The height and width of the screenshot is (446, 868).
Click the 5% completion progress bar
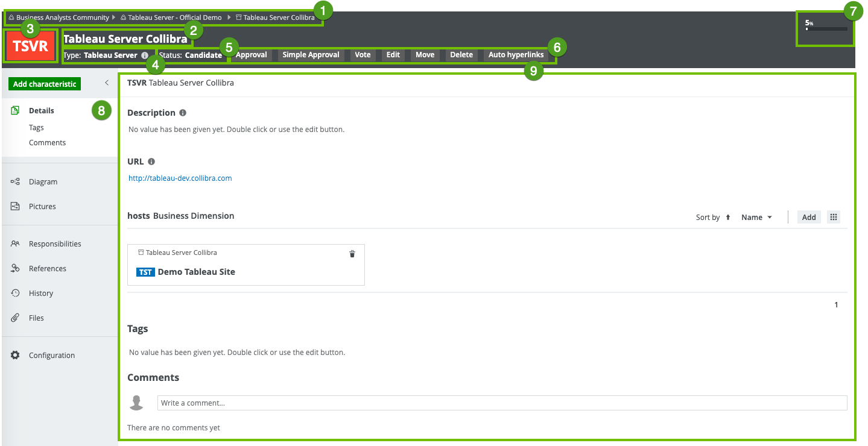pos(826,28)
